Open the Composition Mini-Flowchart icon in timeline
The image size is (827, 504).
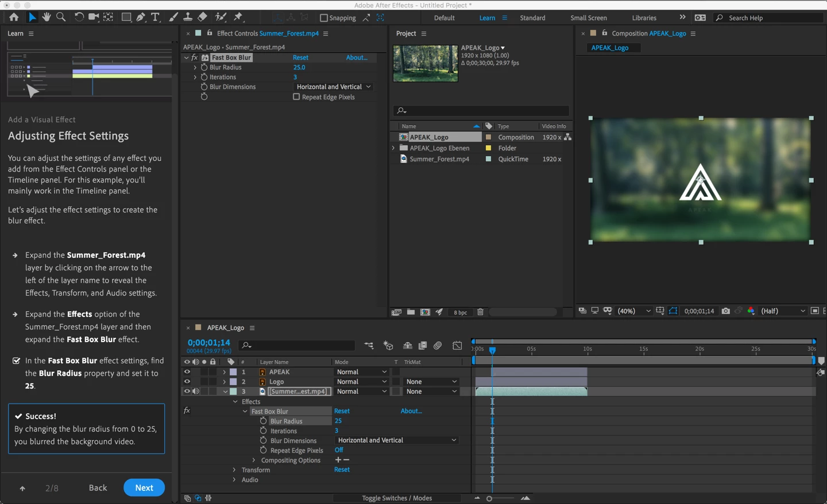click(369, 346)
